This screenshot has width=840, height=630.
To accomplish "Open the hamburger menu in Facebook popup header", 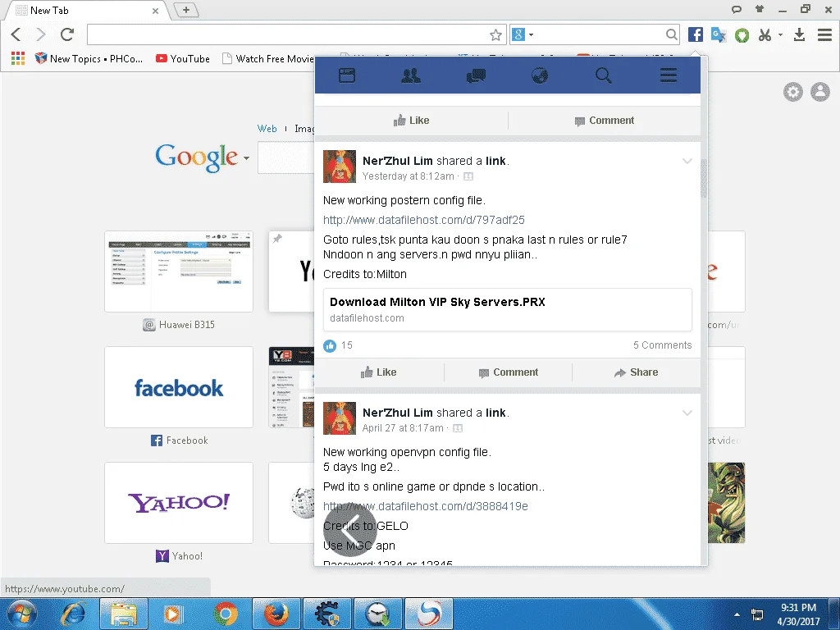I will tap(668, 75).
